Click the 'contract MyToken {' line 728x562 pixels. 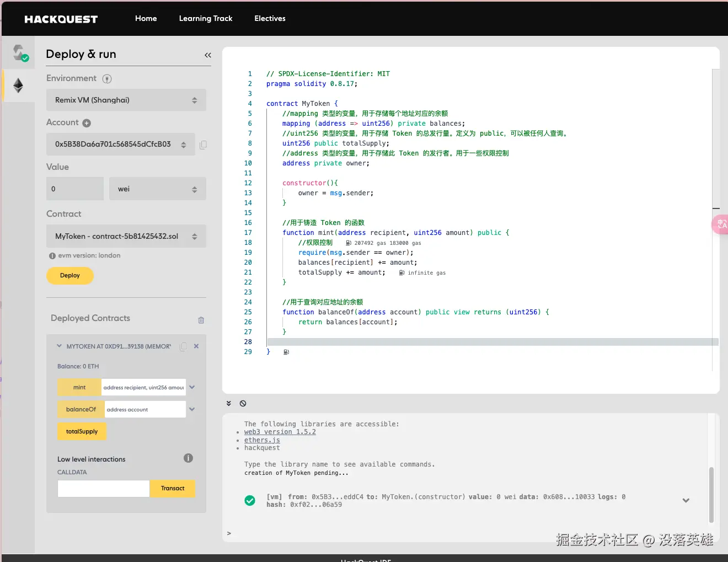click(x=302, y=104)
